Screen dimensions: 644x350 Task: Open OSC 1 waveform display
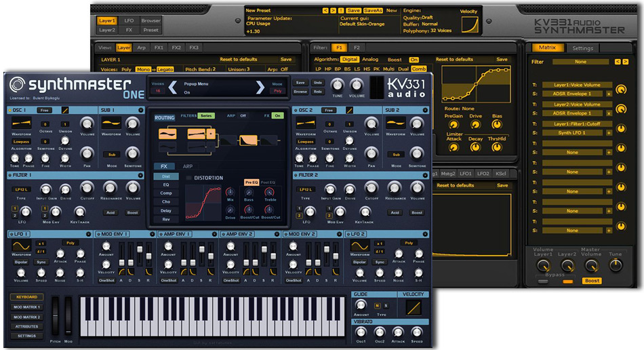click(22, 123)
